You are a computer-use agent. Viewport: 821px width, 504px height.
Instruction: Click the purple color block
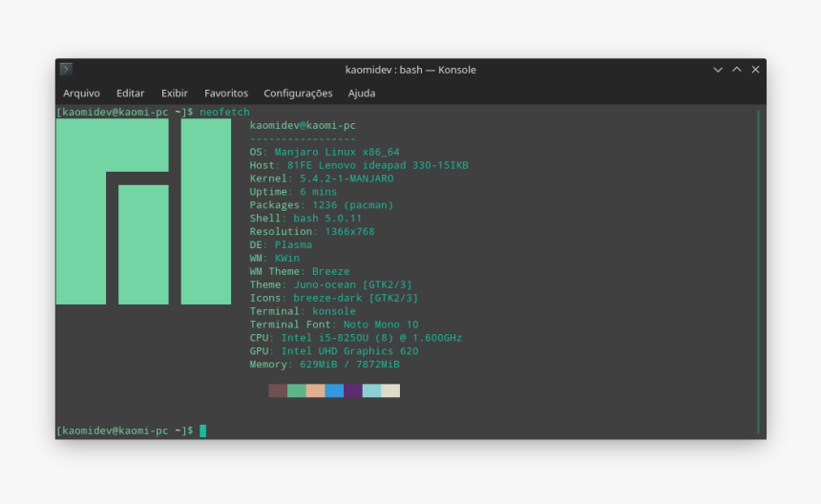tap(353, 390)
